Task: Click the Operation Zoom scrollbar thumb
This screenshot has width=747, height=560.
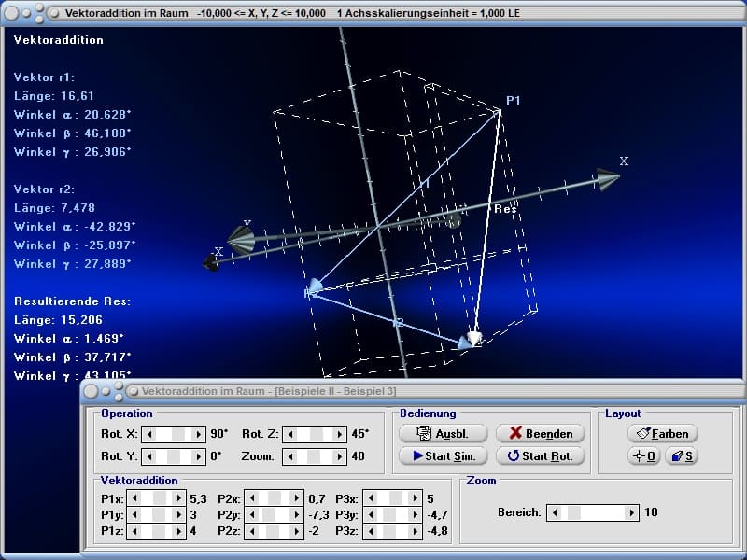Action: pos(314,456)
